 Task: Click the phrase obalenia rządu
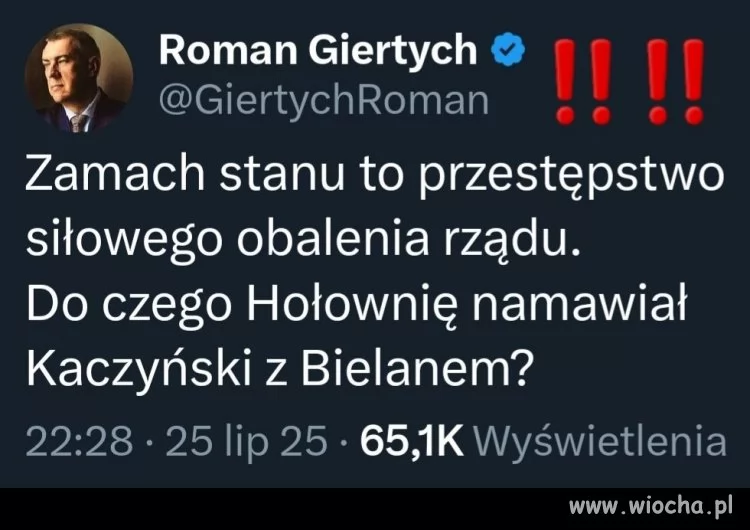[x=408, y=241]
